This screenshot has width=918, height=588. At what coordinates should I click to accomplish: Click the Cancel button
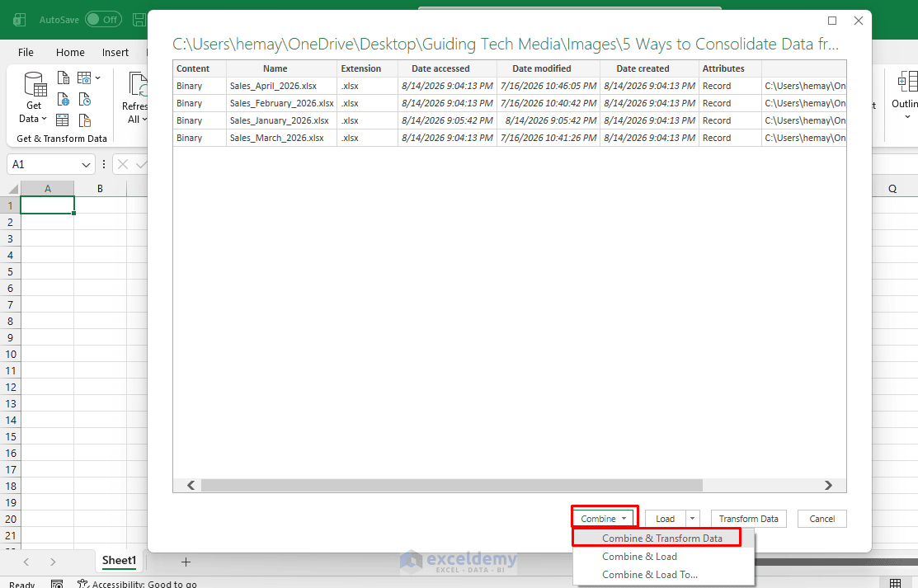point(822,519)
